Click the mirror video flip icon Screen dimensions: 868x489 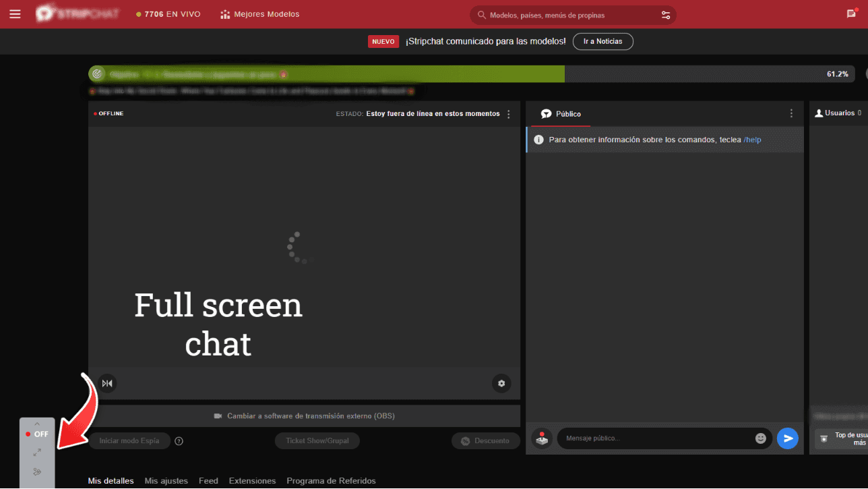pos(107,383)
